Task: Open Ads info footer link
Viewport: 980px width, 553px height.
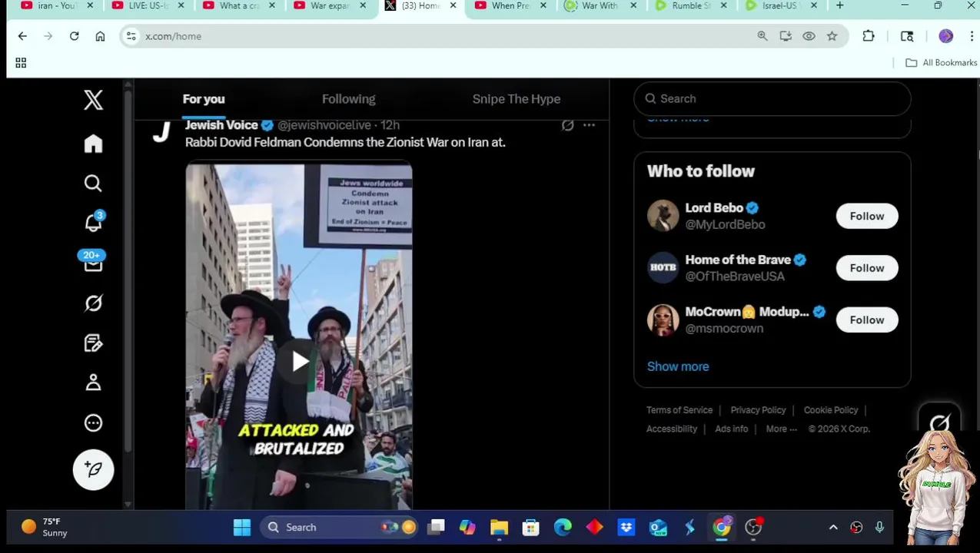Action: coord(732,429)
